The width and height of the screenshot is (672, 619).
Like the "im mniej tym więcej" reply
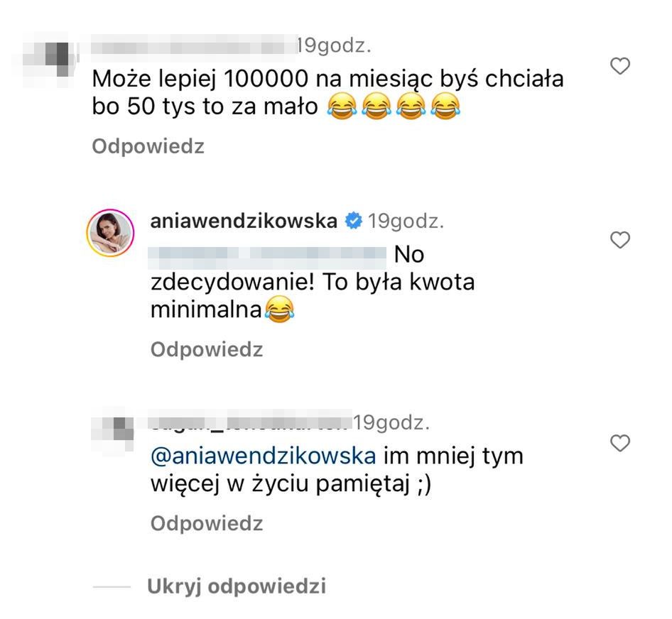[621, 444]
